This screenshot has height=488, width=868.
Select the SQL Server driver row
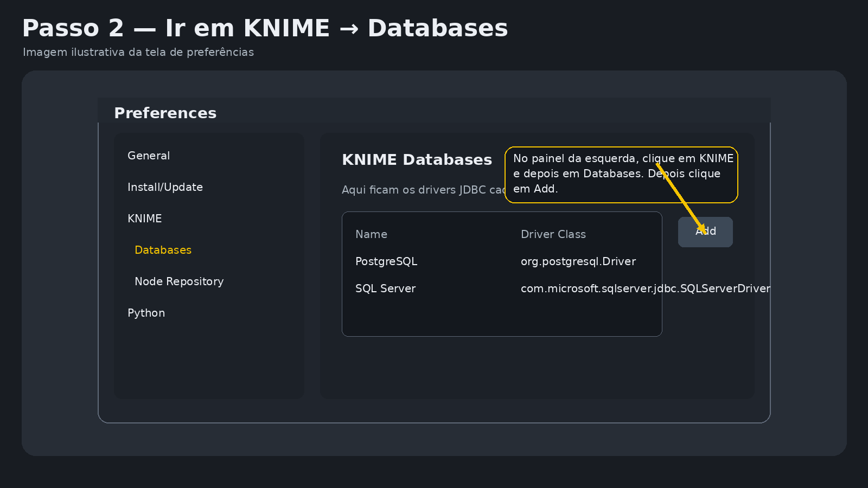click(x=385, y=288)
